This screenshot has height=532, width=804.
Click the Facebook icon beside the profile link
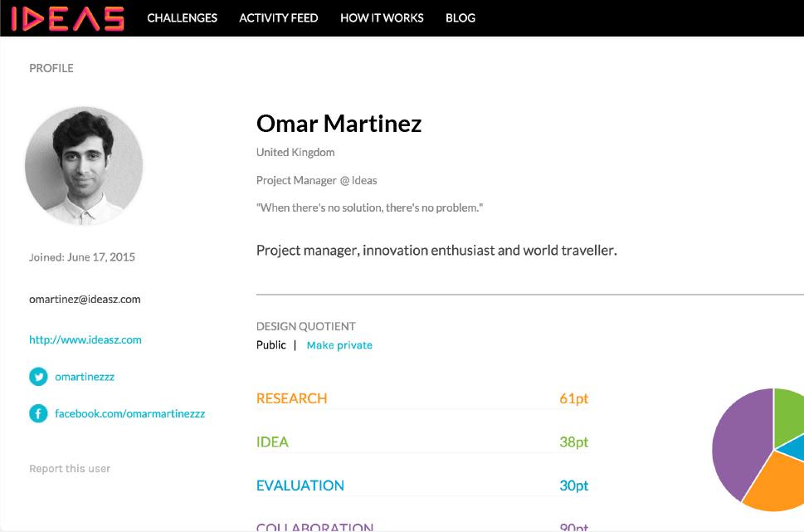tap(37, 412)
